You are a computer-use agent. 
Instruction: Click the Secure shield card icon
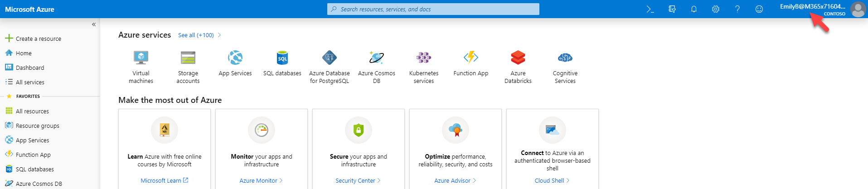point(359,130)
